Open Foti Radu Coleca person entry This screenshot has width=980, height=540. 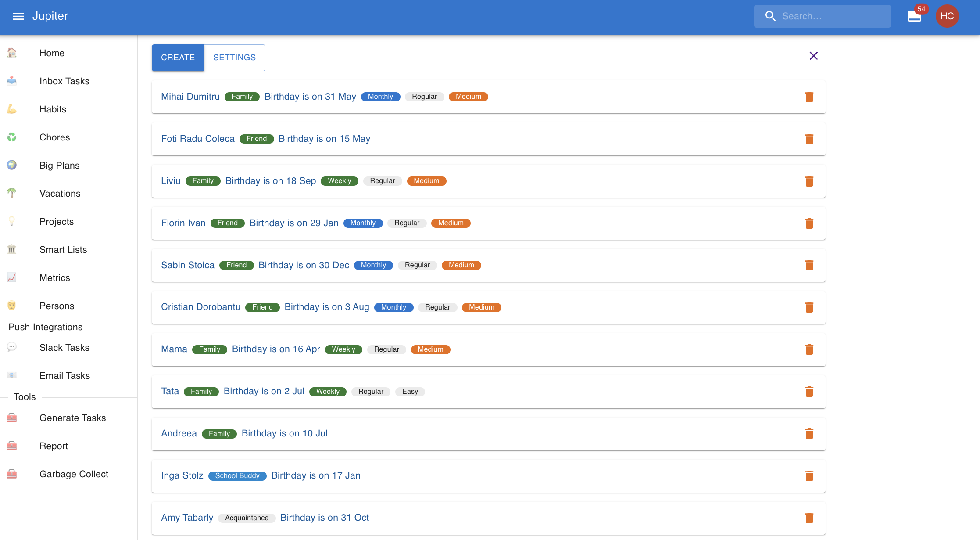point(198,139)
